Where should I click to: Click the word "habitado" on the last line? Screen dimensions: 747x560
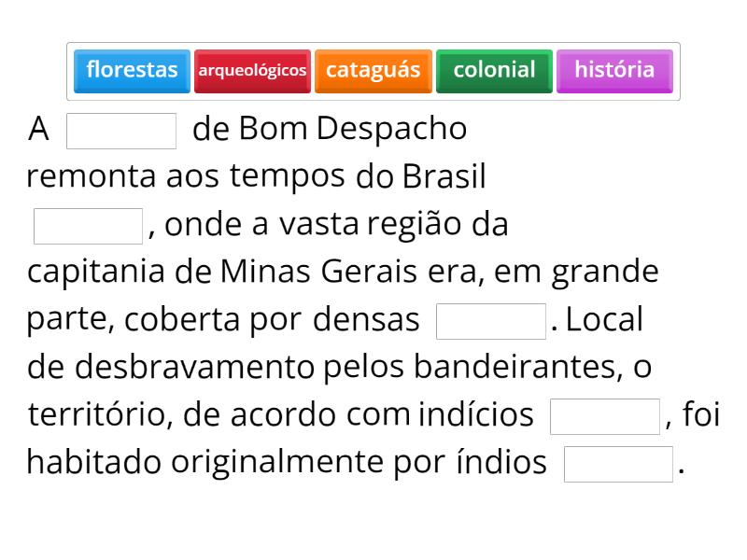pos(94,462)
